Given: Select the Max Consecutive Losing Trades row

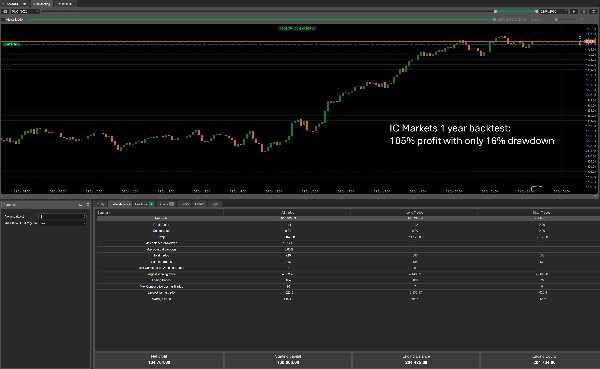Looking at the screenshot, I should (348, 286).
